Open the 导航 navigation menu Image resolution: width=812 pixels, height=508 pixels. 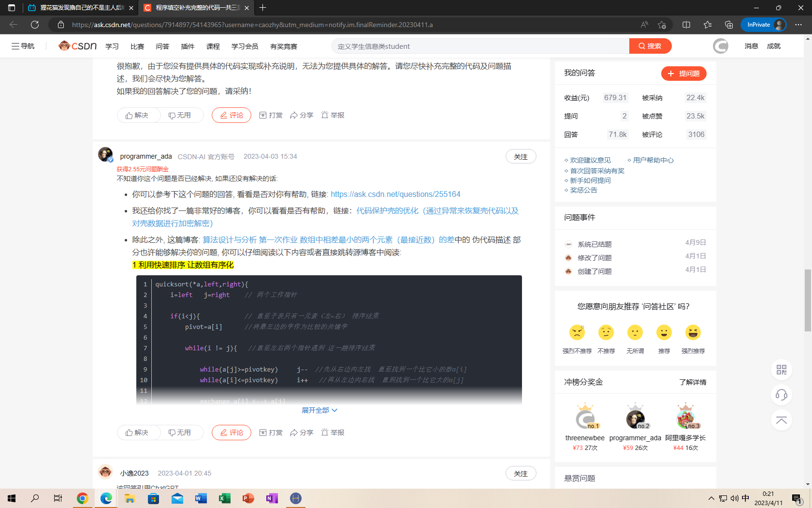coord(23,46)
